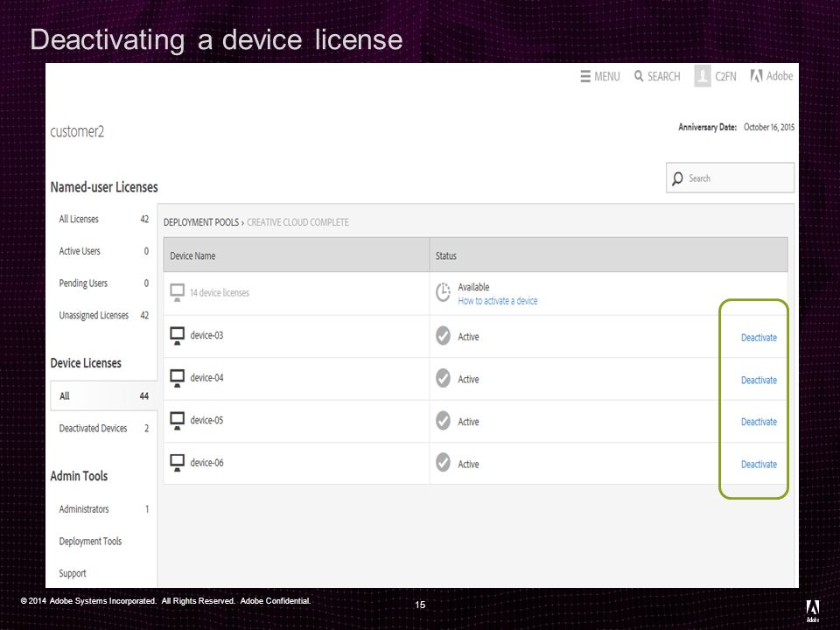Deactivate device-04
The width and height of the screenshot is (840, 630).
[x=759, y=380]
